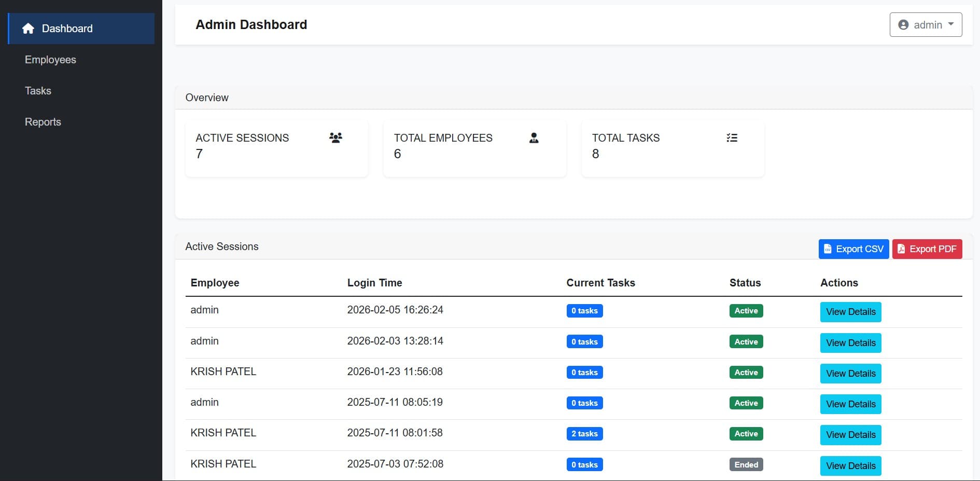Image resolution: width=980 pixels, height=481 pixels.
Task: Open the Tasks page from sidebar
Action: point(38,91)
